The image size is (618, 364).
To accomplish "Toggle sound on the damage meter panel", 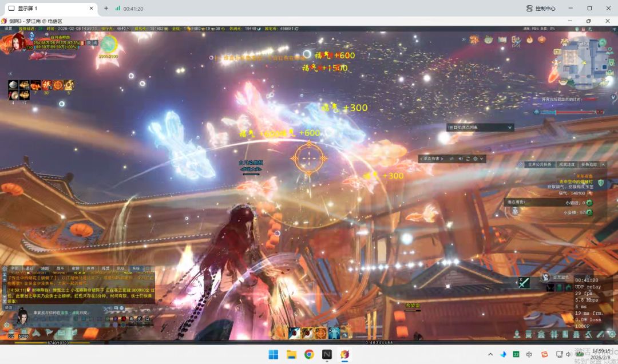I will tap(460, 159).
